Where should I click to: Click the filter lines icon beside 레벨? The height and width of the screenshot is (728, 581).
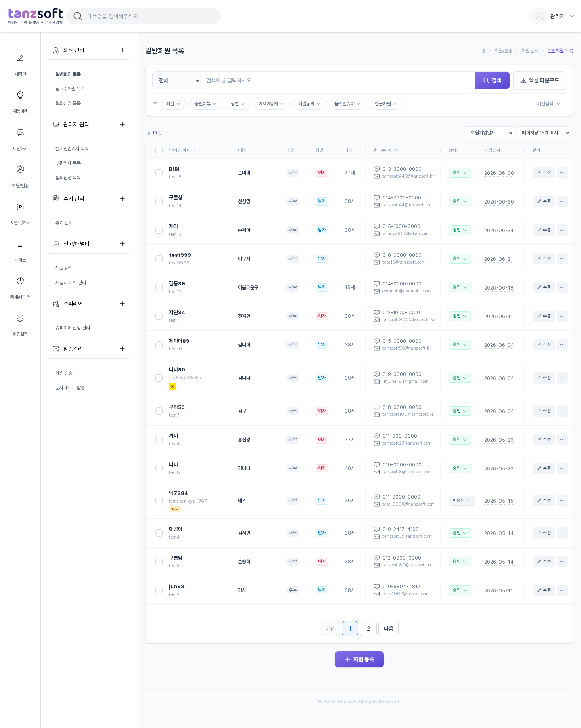pyautogui.click(x=155, y=104)
